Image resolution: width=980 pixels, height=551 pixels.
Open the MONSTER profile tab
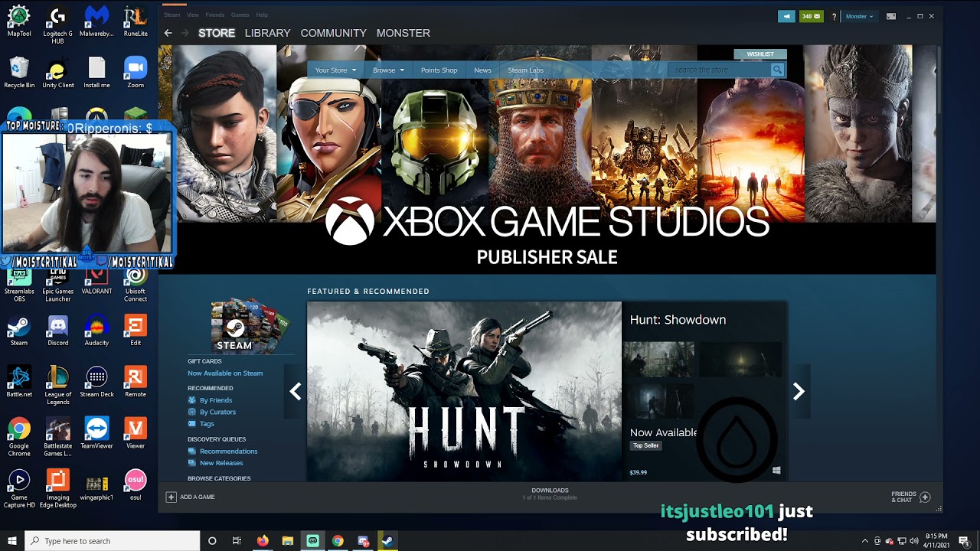pos(403,33)
